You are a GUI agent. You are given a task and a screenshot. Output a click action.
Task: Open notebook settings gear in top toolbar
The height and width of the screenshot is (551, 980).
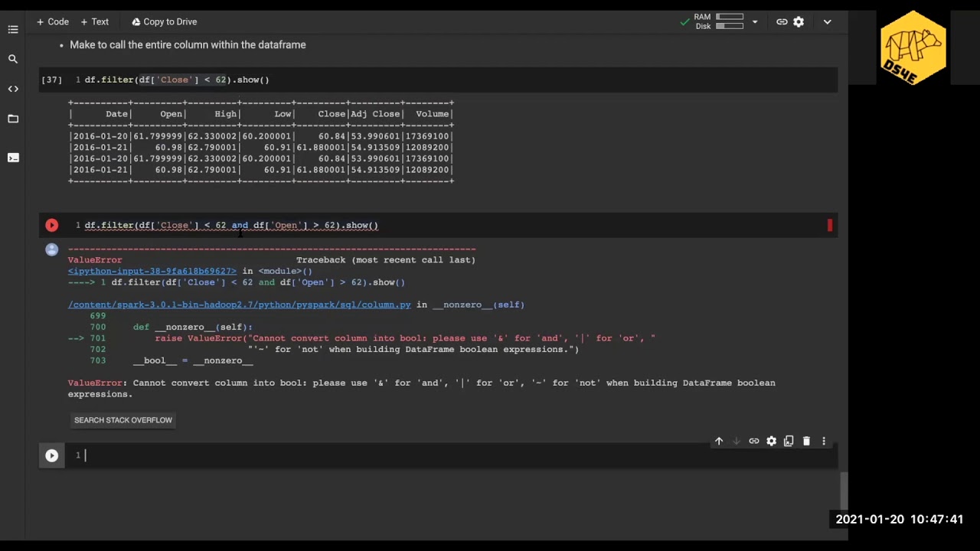pyautogui.click(x=799, y=21)
